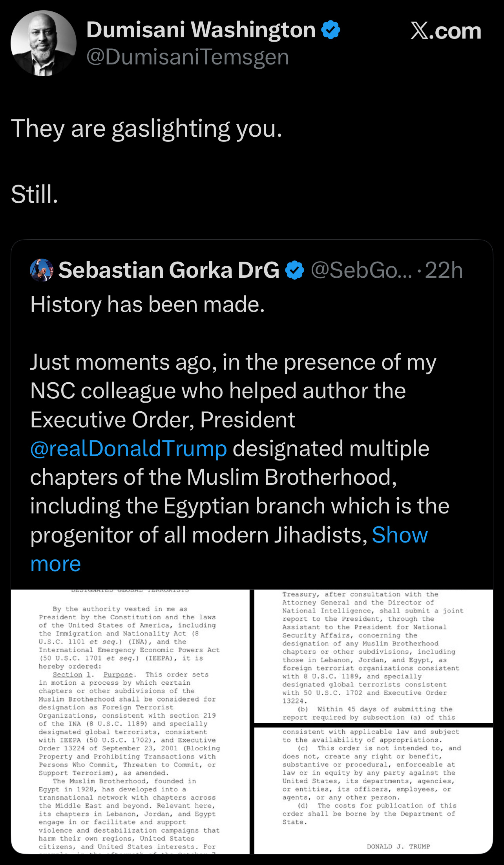Image resolution: width=504 pixels, height=865 pixels.
Task: Expand quoted post with Show more
Action: 400,535
